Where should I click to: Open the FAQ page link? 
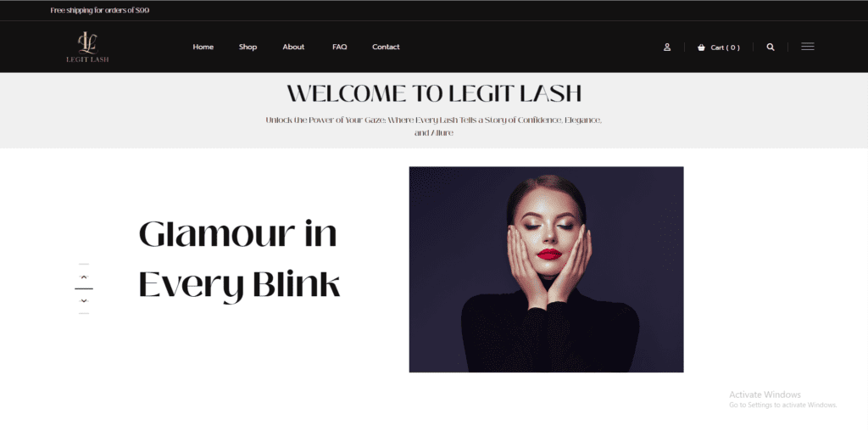(339, 48)
